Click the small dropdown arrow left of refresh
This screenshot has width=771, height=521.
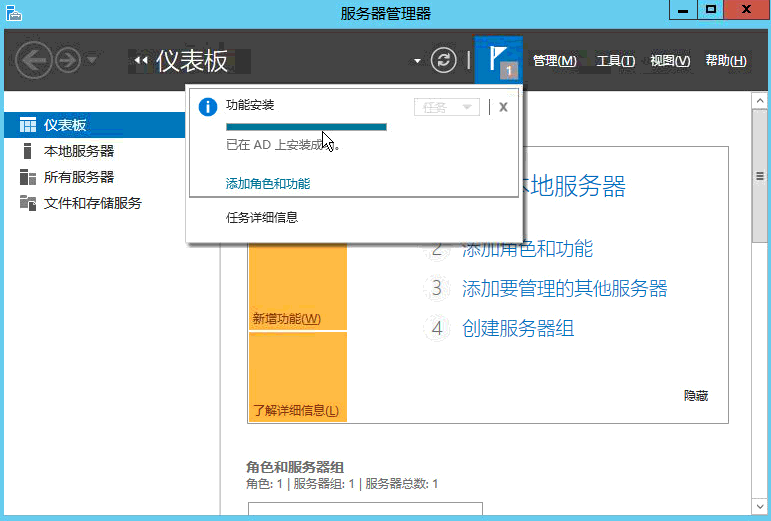[417, 62]
